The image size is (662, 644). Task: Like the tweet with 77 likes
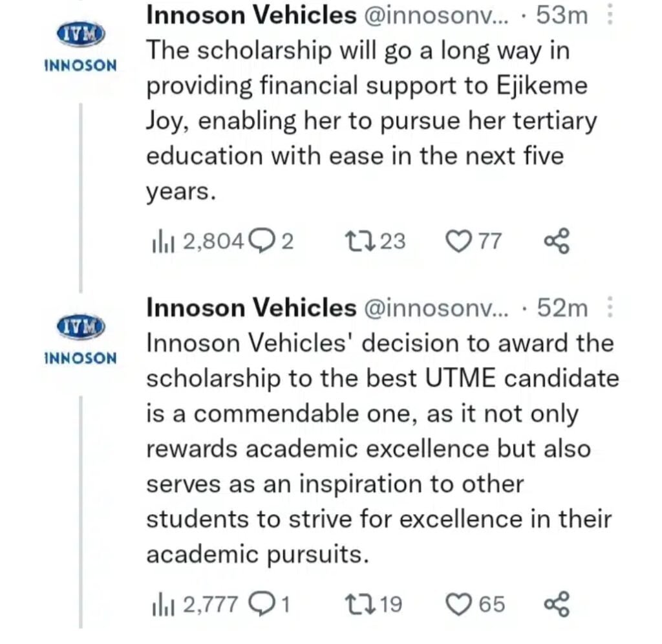459,241
